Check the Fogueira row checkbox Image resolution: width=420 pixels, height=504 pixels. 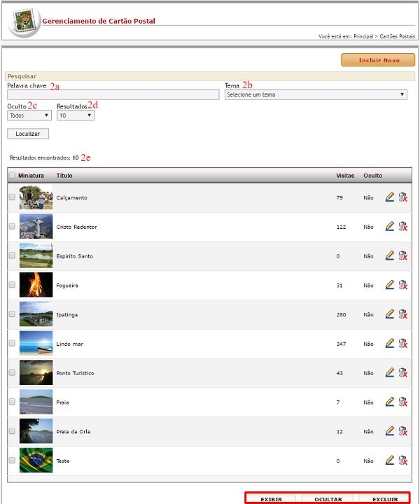tap(12, 285)
